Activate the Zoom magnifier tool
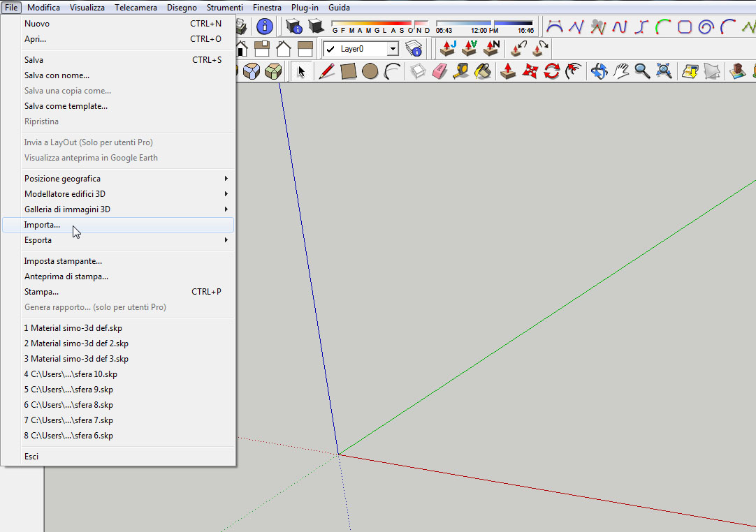This screenshot has height=532, width=756. pyautogui.click(x=642, y=71)
